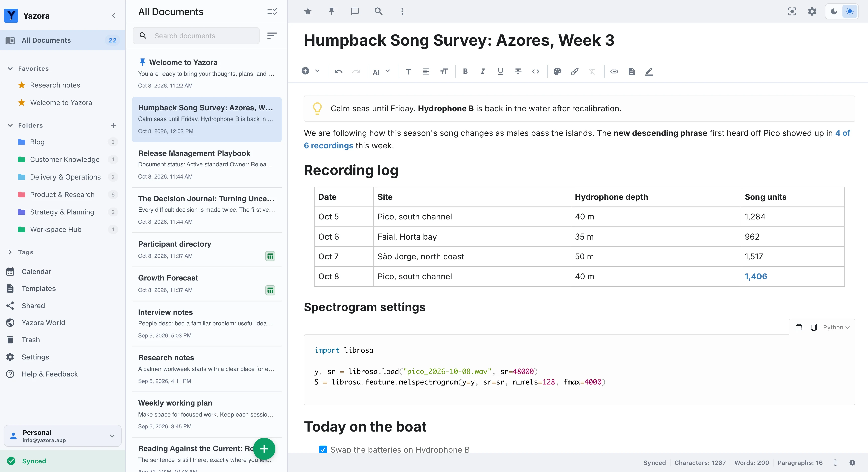This screenshot has width=868, height=472.
Task: Uncheck Swap the batteries task checkbox
Action: (323, 449)
